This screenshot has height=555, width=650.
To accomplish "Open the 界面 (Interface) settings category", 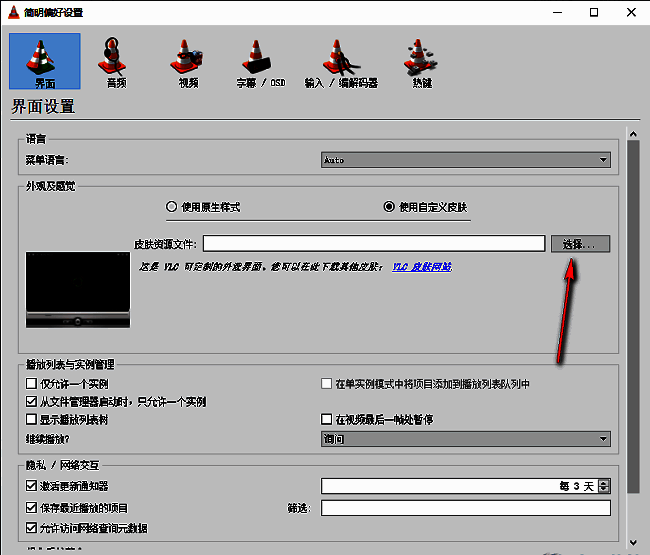I will click(x=45, y=61).
